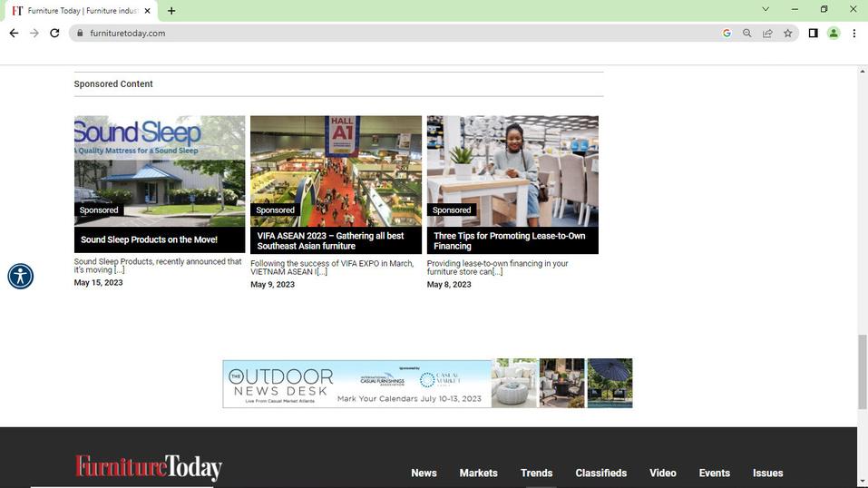Screen dimensions: 868x488
Task: Expand the tab search chevron
Action: click(766, 9)
